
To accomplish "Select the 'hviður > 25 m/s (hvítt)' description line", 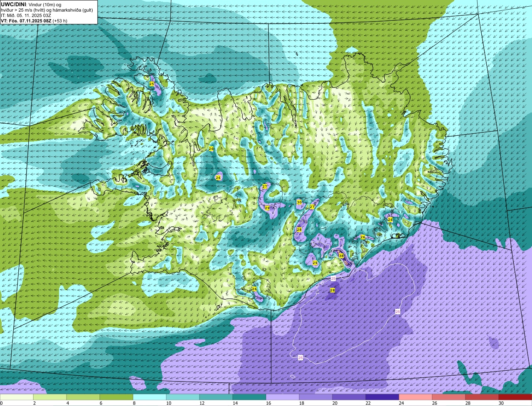I will pyautogui.click(x=26, y=10).
